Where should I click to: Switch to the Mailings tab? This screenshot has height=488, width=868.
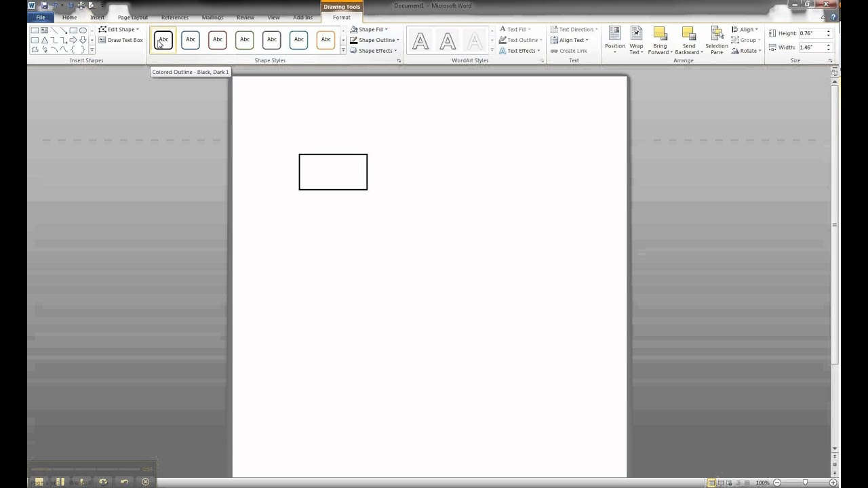pos(212,18)
